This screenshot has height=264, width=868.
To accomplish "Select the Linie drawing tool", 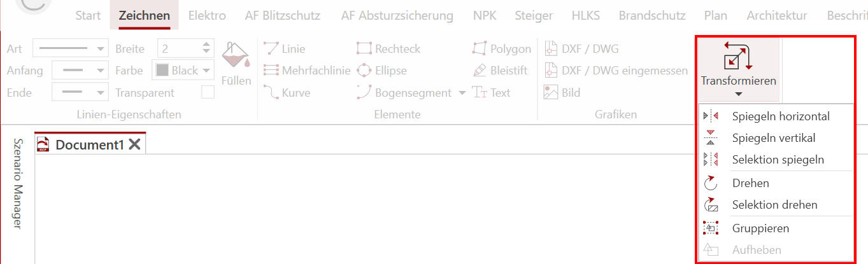I will tap(284, 49).
